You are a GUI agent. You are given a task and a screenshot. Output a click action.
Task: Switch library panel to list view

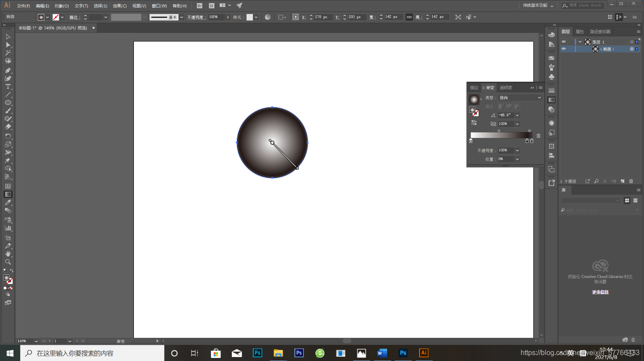click(635, 200)
